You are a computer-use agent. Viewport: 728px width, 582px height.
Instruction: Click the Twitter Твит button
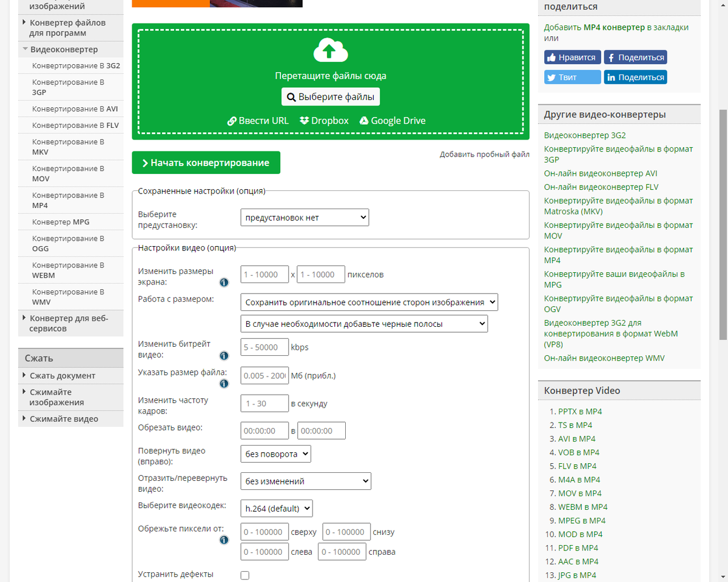573,77
